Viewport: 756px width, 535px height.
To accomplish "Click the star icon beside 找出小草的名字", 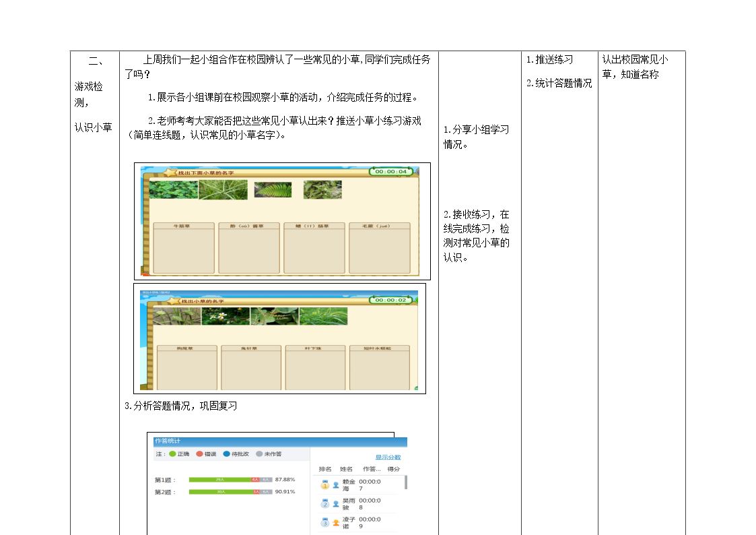I will [174, 301].
